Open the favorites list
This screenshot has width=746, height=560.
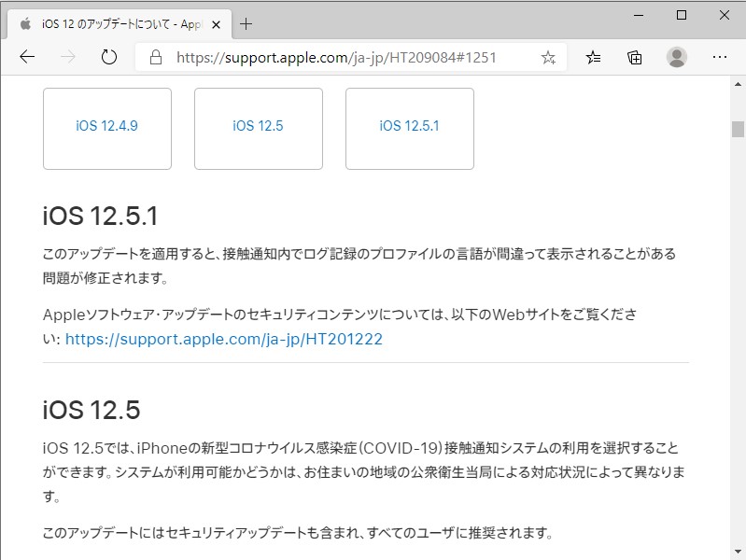pos(593,58)
